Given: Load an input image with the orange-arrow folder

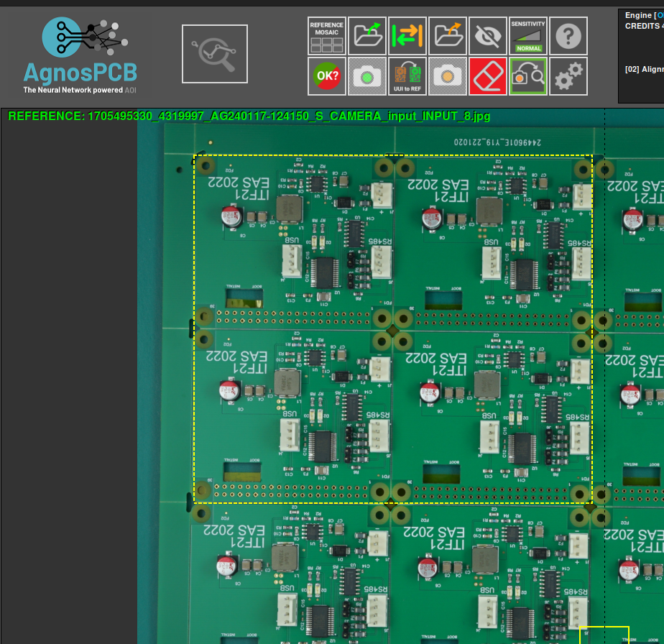Looking at the screenshot, I should (x=448, y=34).
